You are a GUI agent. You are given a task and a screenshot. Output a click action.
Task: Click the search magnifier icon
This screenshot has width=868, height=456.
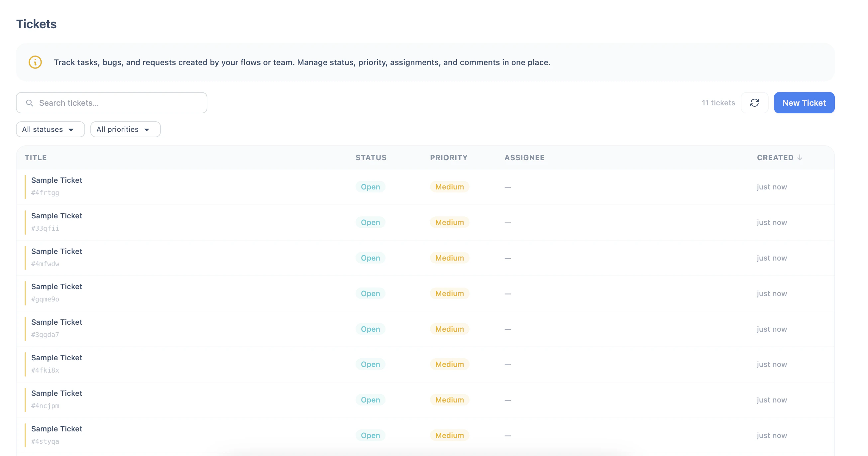(30, 103)
